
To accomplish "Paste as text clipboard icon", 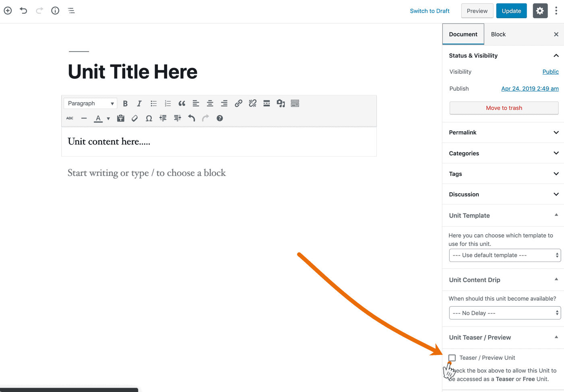I will [x=121, y=118].
